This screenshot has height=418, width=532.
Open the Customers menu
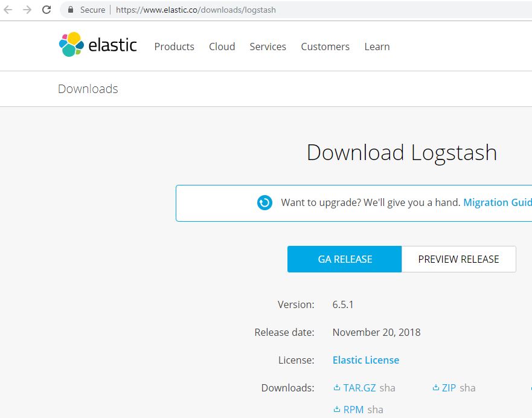[325, 47]
